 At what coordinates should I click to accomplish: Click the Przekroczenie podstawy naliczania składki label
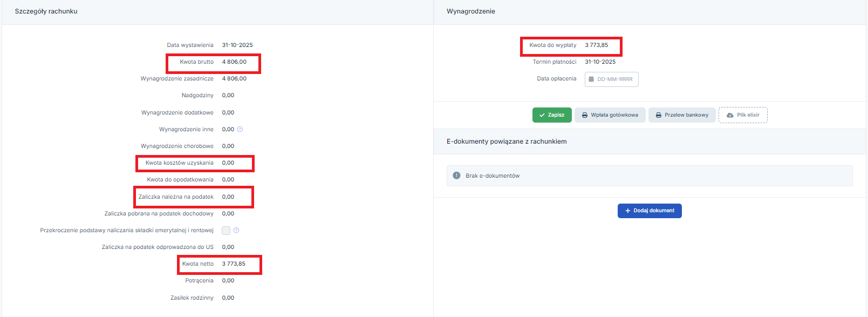[127, 231]
